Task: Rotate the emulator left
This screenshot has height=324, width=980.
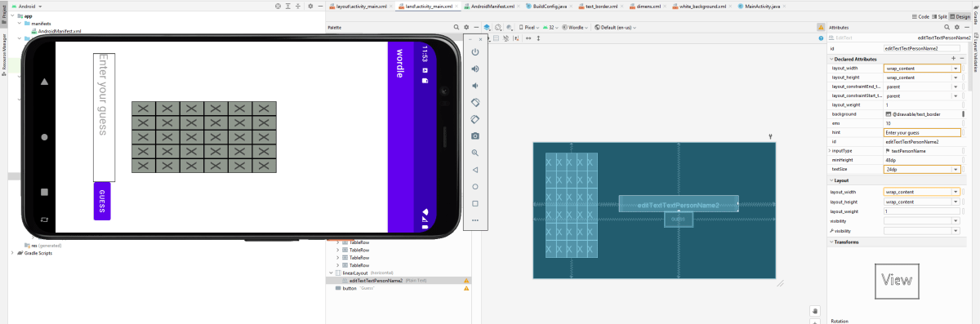Action: (474, 102)
